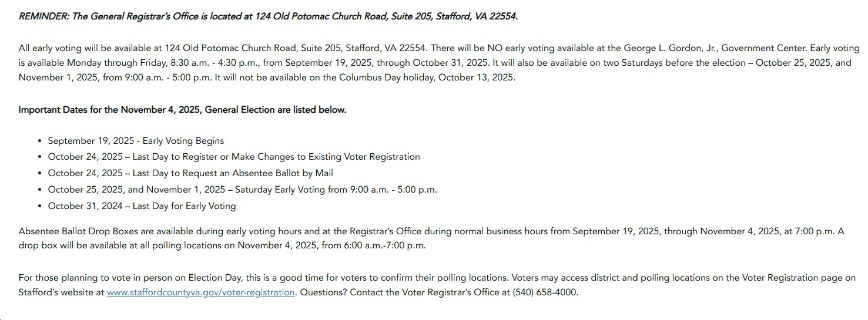Click the bullet dot beside 'September 19, 2025'
The image size is (868, 320).
39,142
